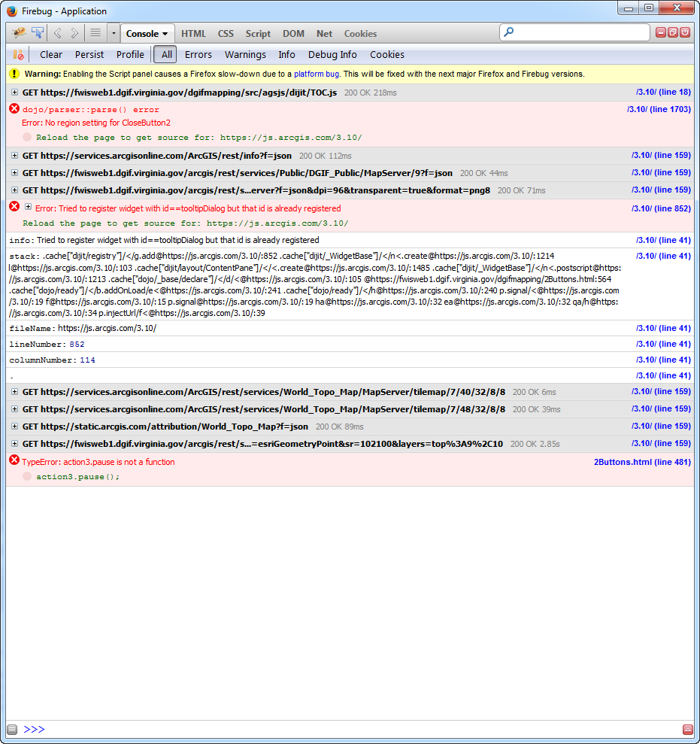Screen dimensions: 700x744
Task: Go forward with the right arrow icon
Action: coord(74,33)
